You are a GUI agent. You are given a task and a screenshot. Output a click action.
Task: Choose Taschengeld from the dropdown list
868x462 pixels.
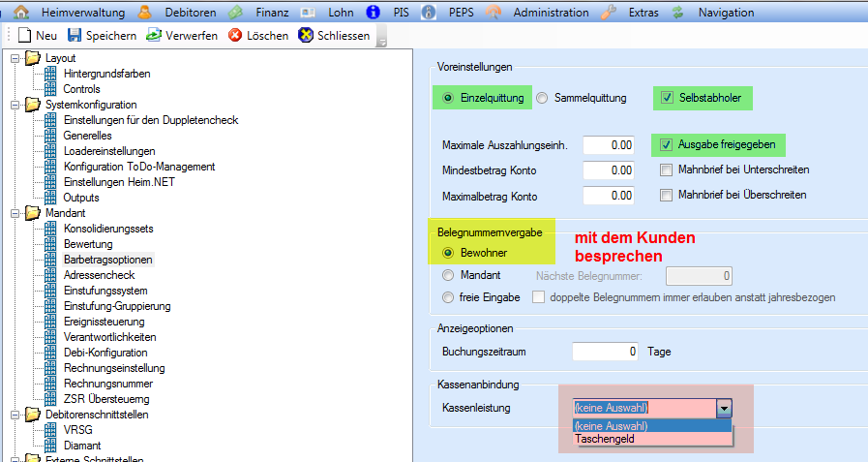pyautogui.click(x=652, y=439)
